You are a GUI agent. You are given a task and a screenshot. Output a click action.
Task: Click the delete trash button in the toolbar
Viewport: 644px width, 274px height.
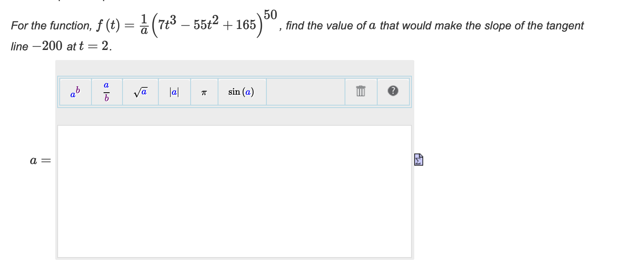pyautogui.click(x=360, y=91)
